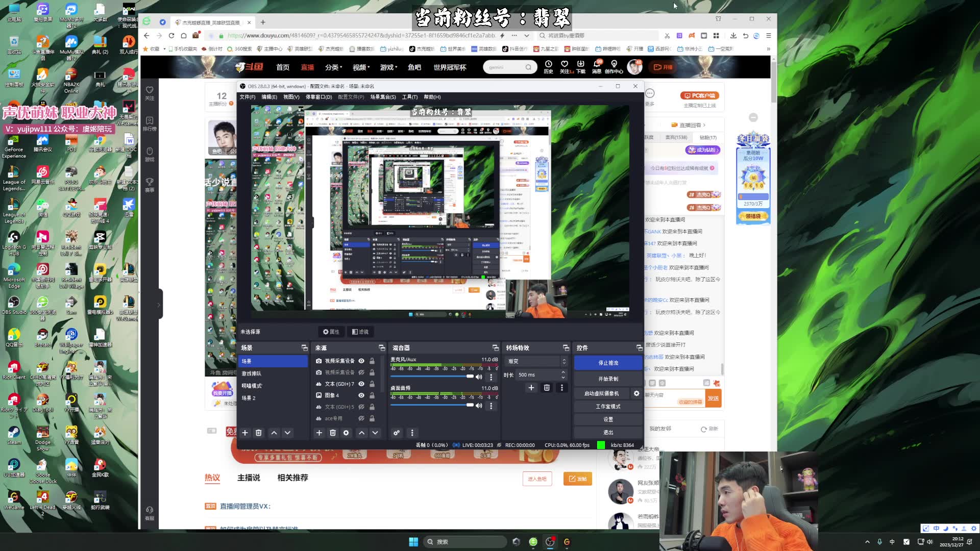Open OBS 编辑(E) menu

(269, 97)
